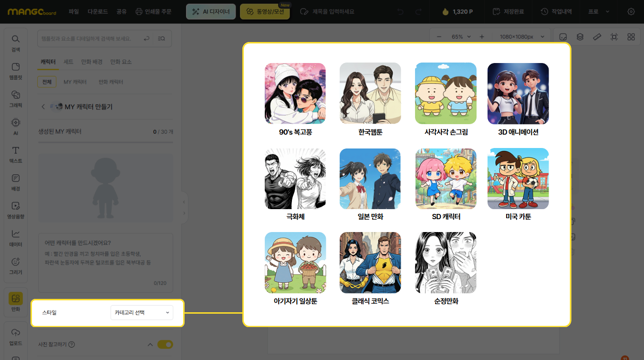Click the AI 디자이너 button

[211, 11]
